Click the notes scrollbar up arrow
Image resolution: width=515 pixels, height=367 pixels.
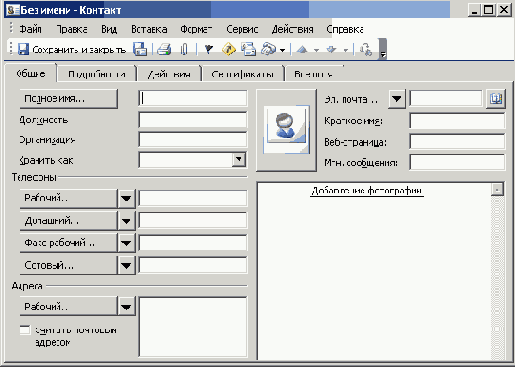(497, 190)
